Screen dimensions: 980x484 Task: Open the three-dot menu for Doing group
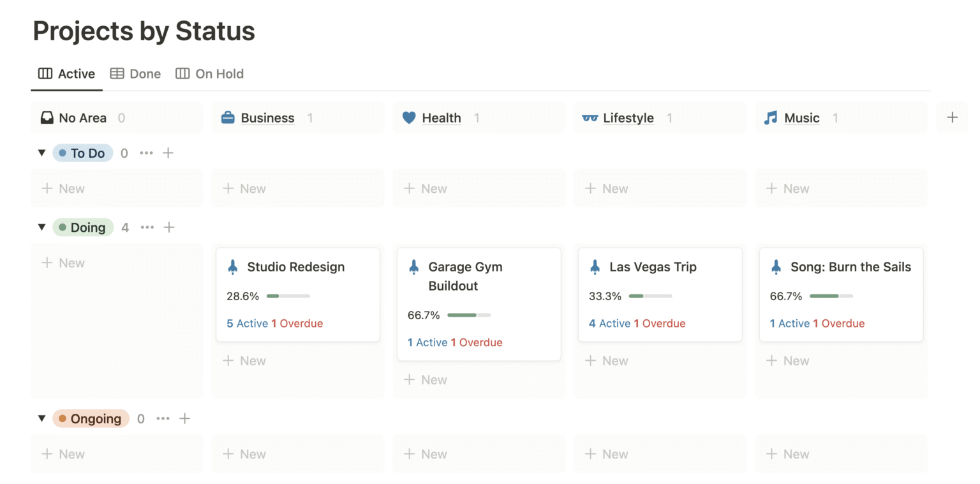147,227
